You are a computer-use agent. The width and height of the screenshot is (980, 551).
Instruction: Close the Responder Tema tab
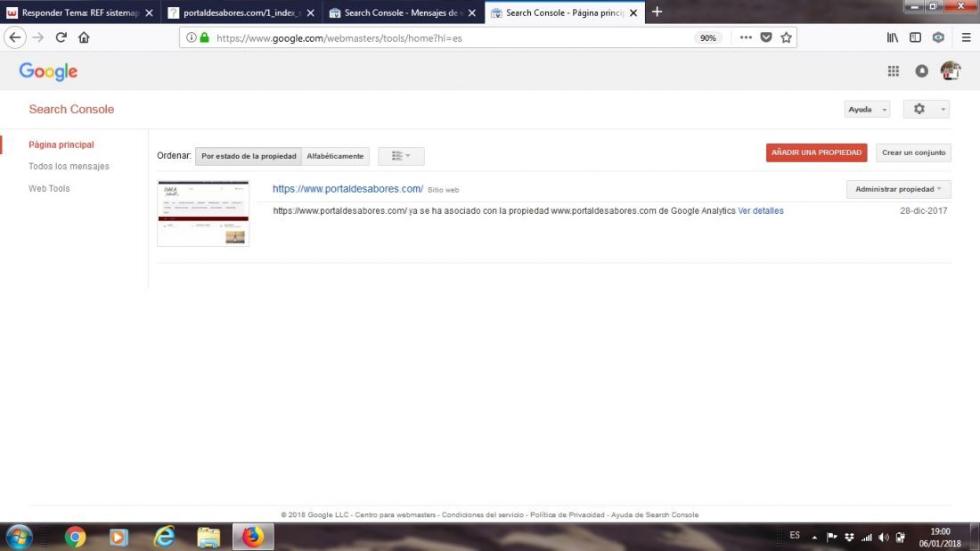[149, 12]
